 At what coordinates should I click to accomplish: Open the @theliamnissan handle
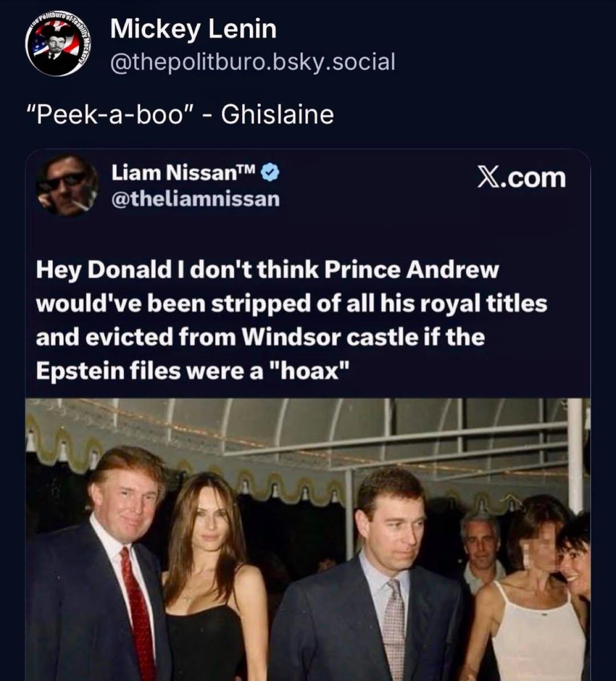tap(195, 199)
